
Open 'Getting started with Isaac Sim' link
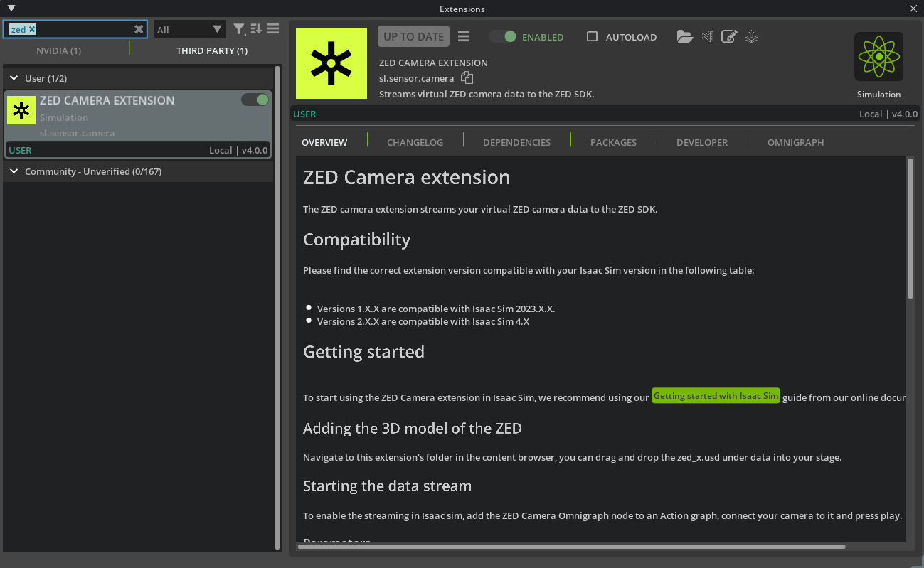(716, 396)
